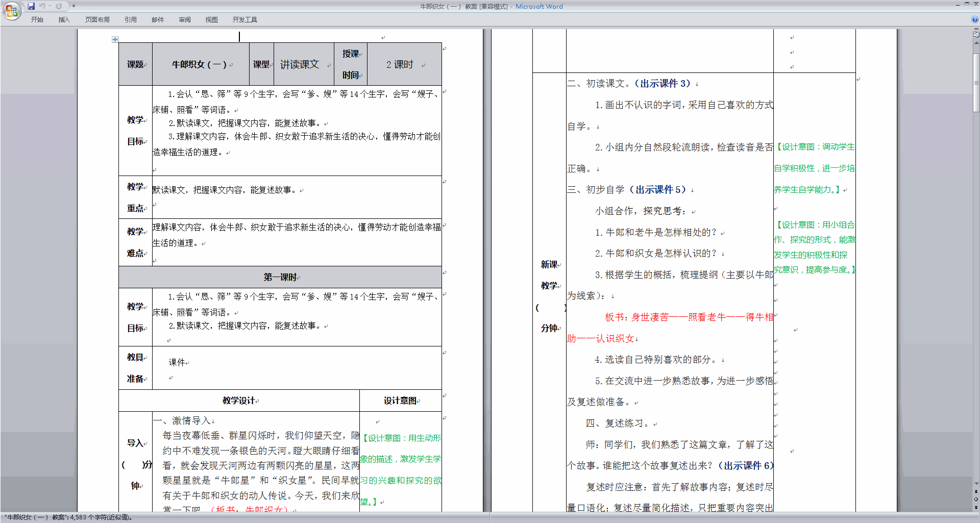980x523 pixels.
Task: Open Customize Quick Access Toolbar dropdown
Action: (x=73, y=6)
